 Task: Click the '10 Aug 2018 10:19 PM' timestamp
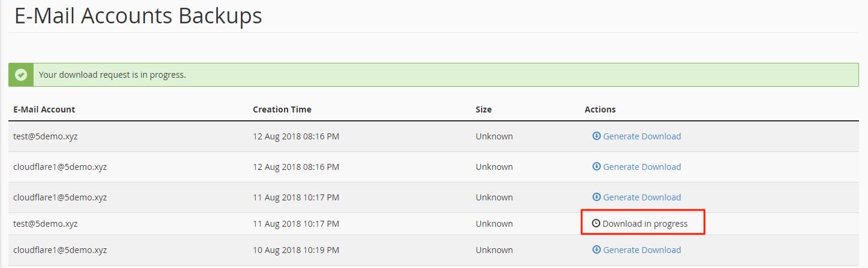coord(296,250)
